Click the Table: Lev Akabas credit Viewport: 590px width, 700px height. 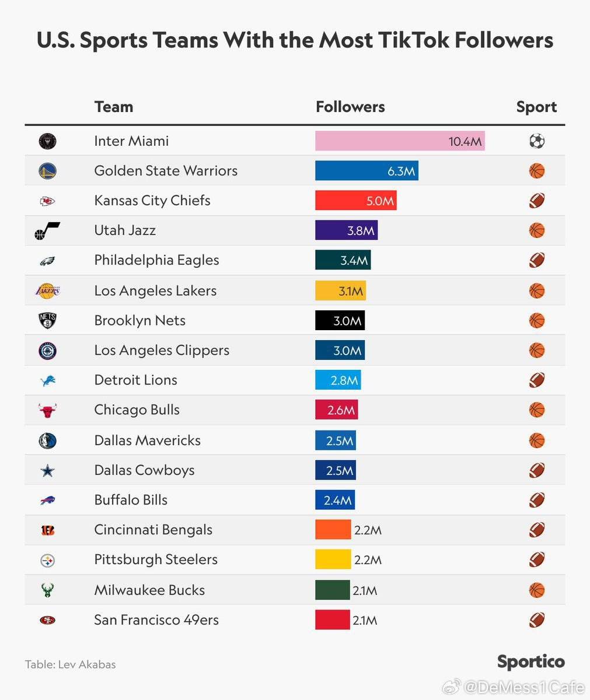pyautogui.click(x=71, y=664)
